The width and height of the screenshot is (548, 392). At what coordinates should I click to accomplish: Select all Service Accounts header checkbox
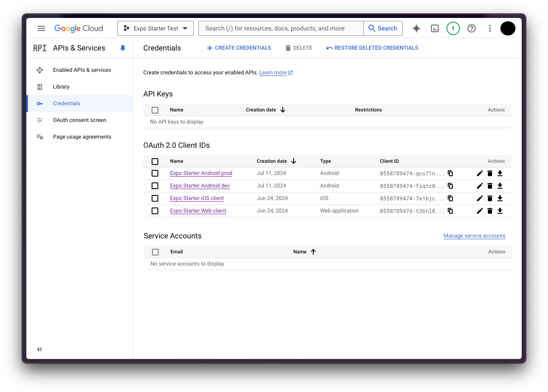(155, 252)
